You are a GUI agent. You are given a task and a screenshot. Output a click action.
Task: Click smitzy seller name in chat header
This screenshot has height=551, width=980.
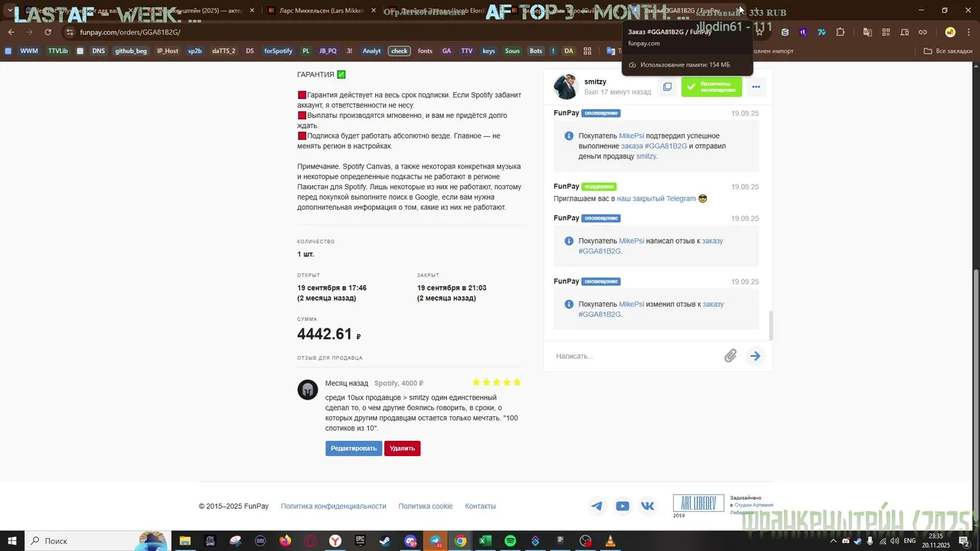tap(595, 82)
